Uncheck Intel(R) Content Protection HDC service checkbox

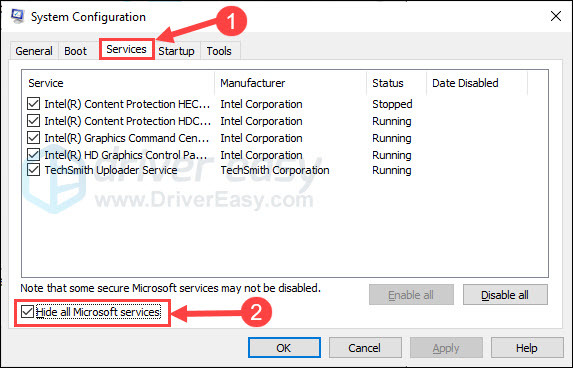tap(34, 121)
